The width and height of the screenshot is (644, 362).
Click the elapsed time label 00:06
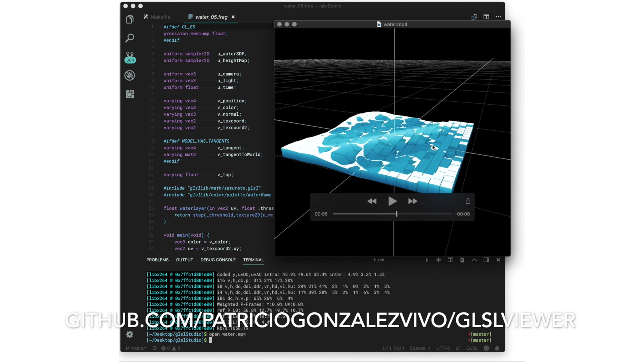click(x=321, y=214)
